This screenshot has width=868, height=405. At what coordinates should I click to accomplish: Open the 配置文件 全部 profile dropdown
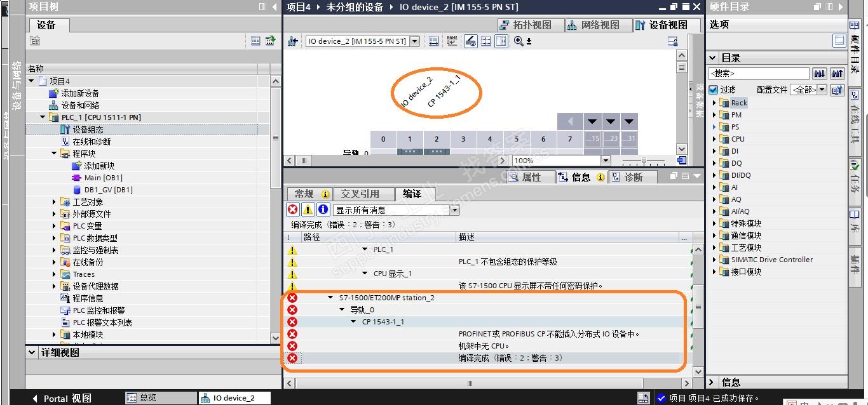tap(822, 90)
